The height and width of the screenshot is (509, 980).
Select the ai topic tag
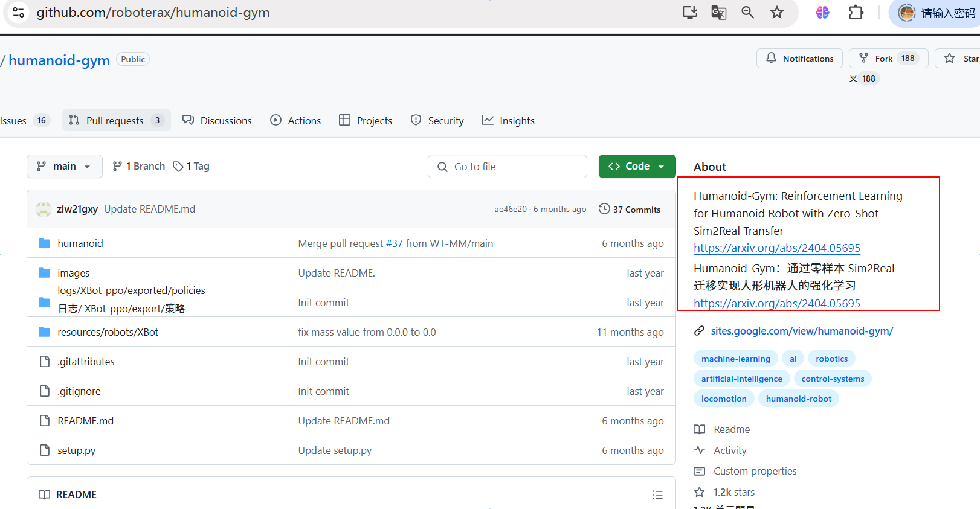tap(793, 359)
